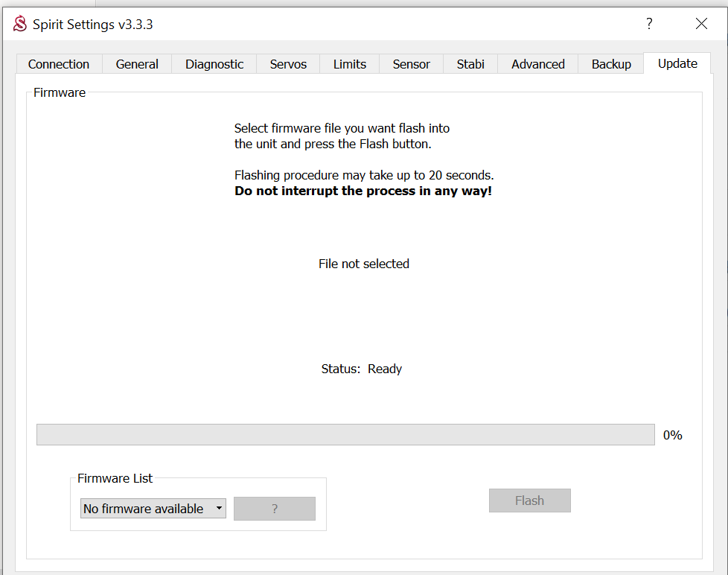728x575 pixels.
Task: Click the 0% progress label
Action: (672, 435)
